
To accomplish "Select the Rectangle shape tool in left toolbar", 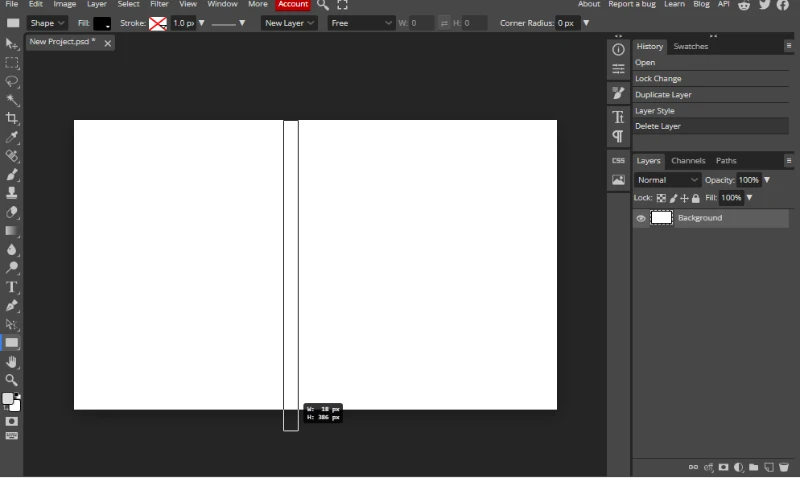I will coord(11,343).
